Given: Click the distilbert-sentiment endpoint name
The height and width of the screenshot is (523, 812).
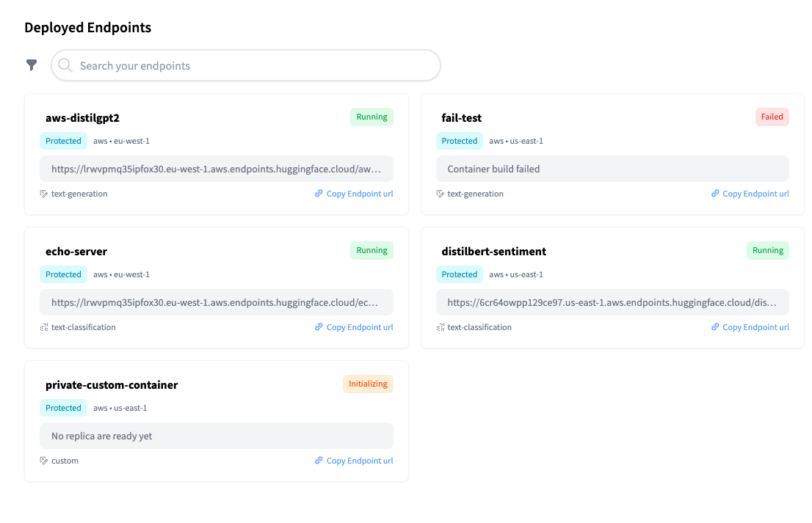Looking at the screenshot, I should pos(493,251).
